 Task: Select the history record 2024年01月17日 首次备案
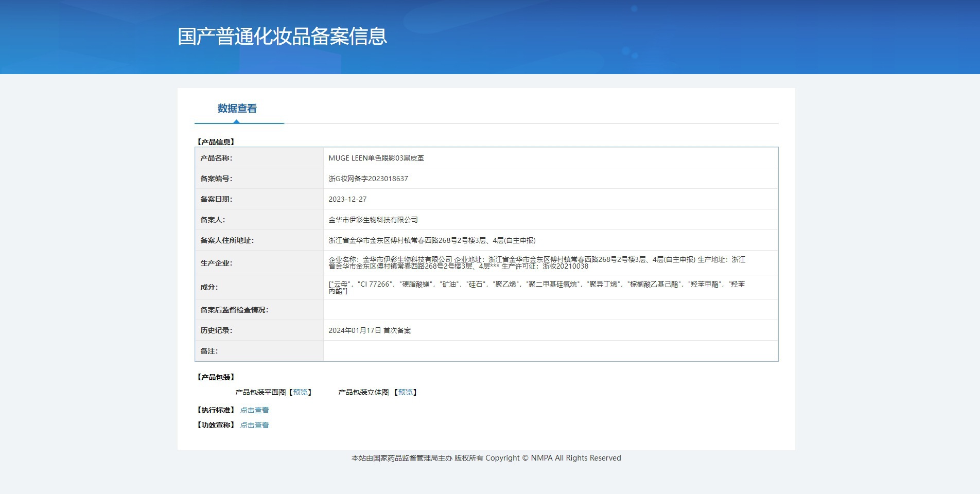click(370, 330)
